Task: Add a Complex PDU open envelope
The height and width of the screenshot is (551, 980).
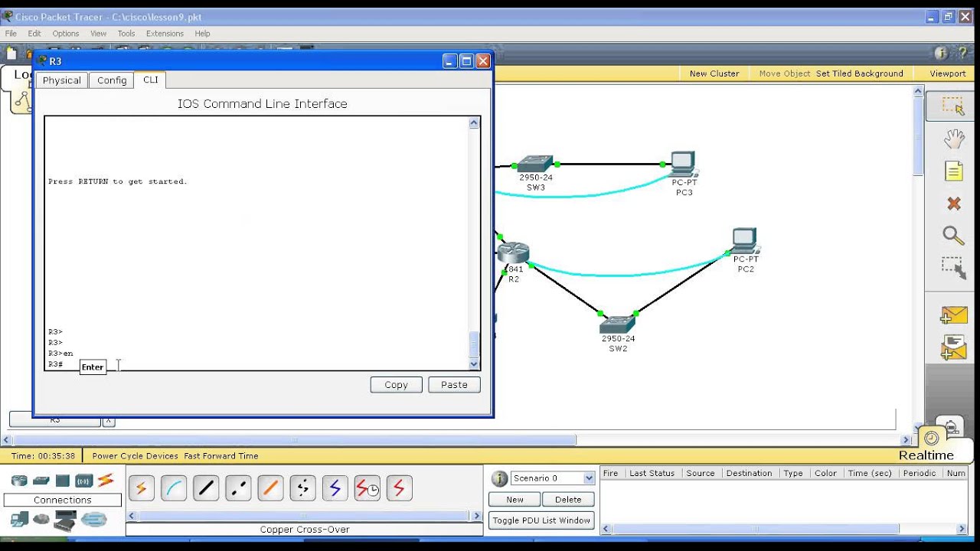Action: click(954, 347)
